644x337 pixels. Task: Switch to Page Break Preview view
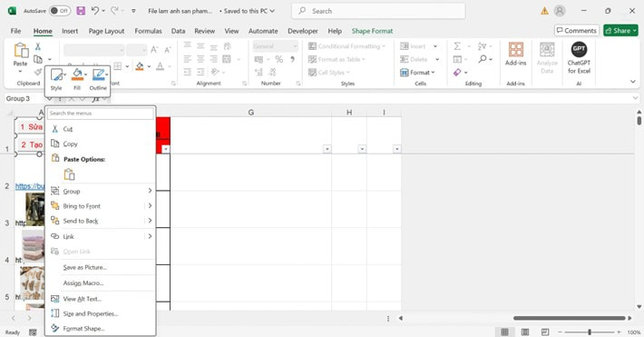544,332
